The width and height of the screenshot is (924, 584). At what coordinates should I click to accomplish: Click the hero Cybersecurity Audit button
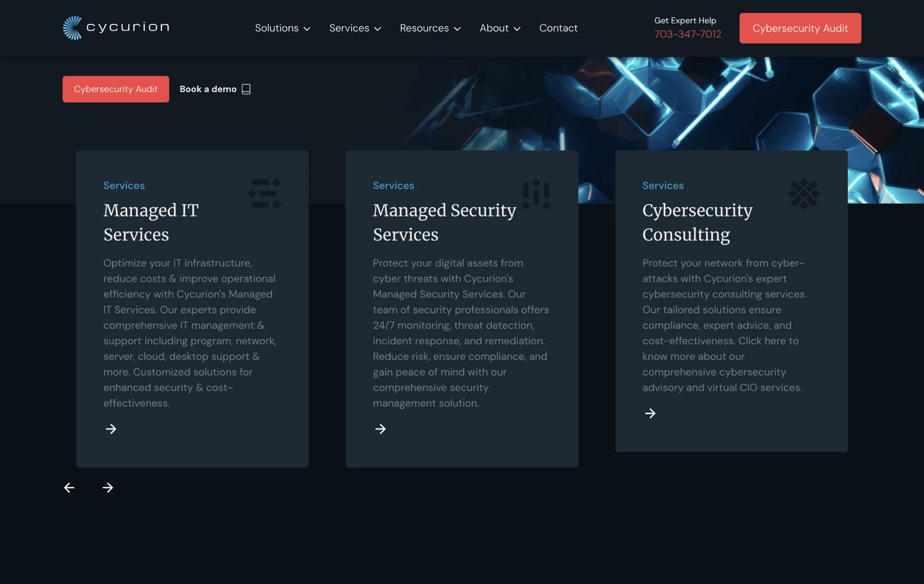tap(116, 89)
